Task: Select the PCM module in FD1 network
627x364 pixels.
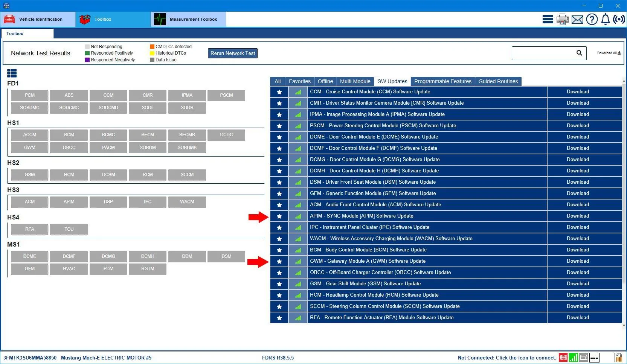Action: point(30,96)
